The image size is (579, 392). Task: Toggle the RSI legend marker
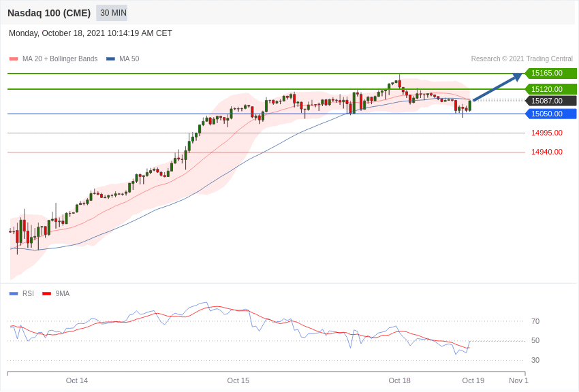coord(14,294)
